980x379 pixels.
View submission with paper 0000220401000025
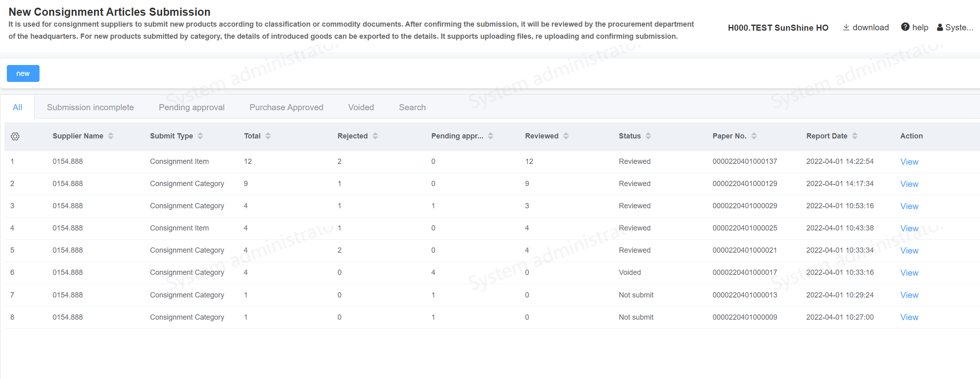pyautogui.click(x=909, y=228)
